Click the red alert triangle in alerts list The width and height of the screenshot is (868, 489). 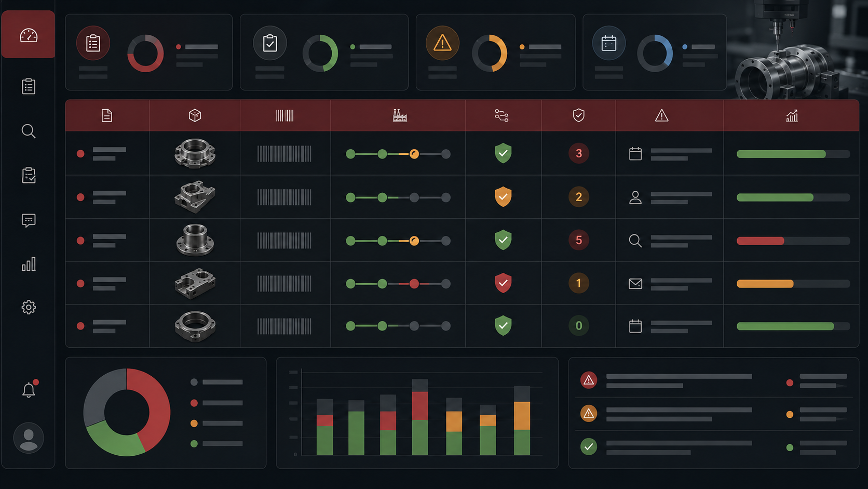point(589,380)
